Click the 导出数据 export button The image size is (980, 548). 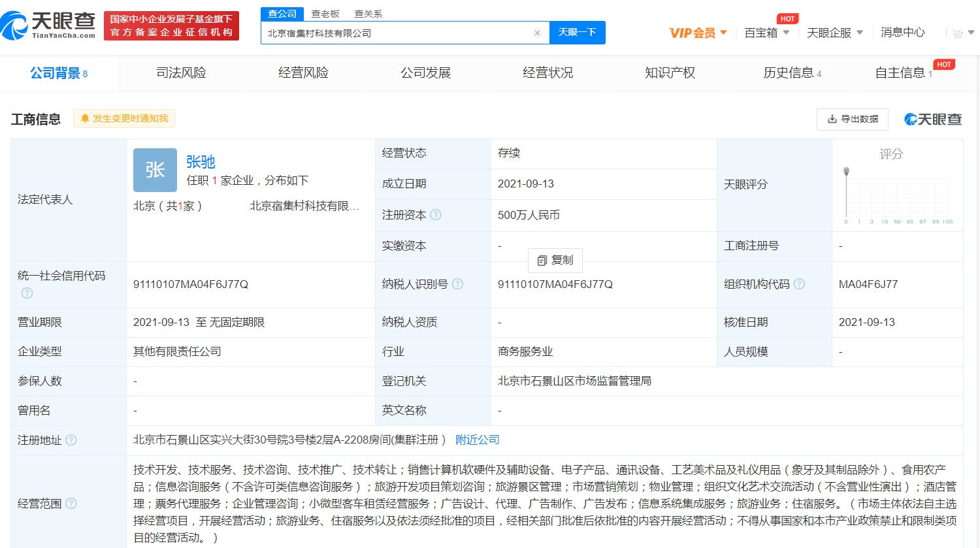coord(853,119)
